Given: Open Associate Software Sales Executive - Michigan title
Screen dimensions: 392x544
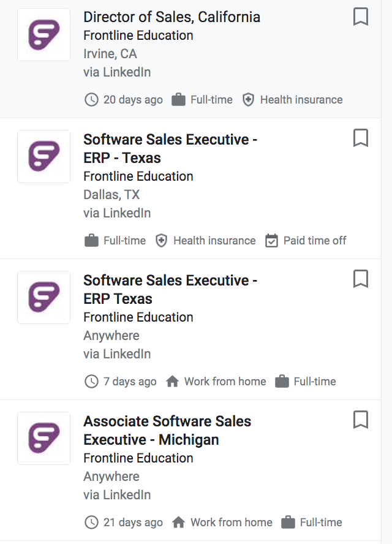Looking at the screenshot, I should click(x=167, y=430).
